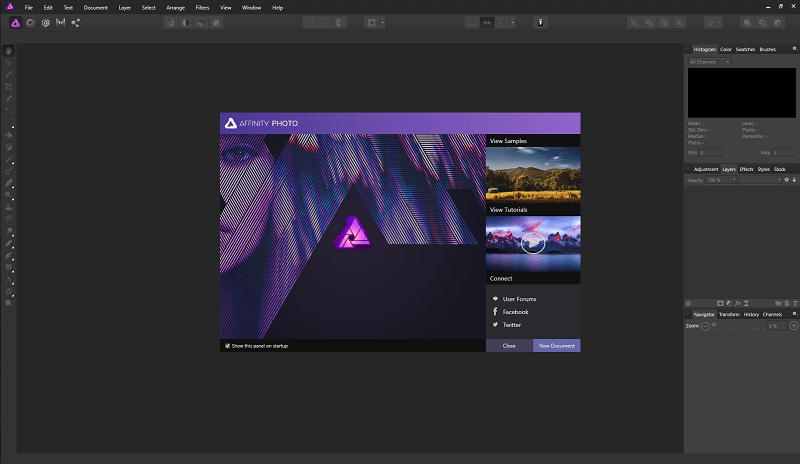800x464 pixels.
Task: Click the Auto Contrast half-circle icon
Action: click(186, 22)
